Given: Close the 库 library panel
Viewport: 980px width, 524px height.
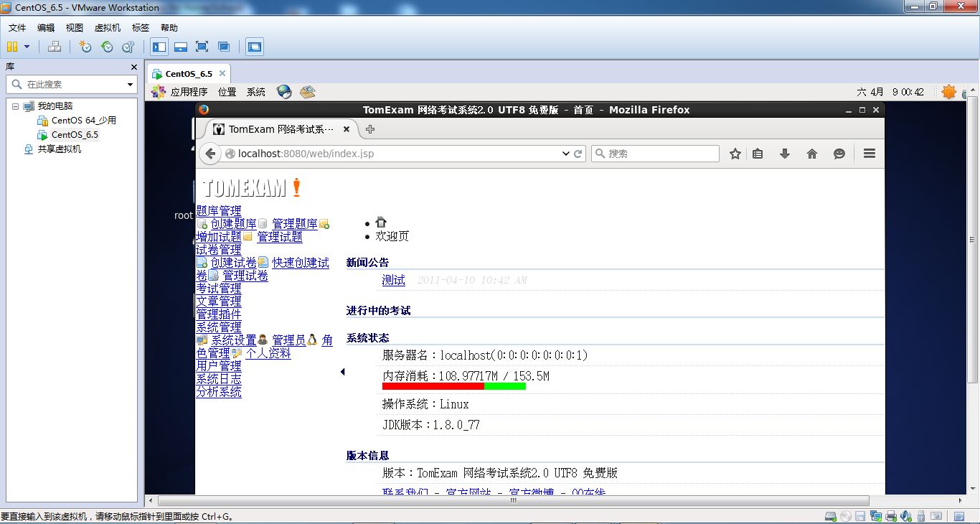Looking at the screenshot, I should tap(133, 67).
